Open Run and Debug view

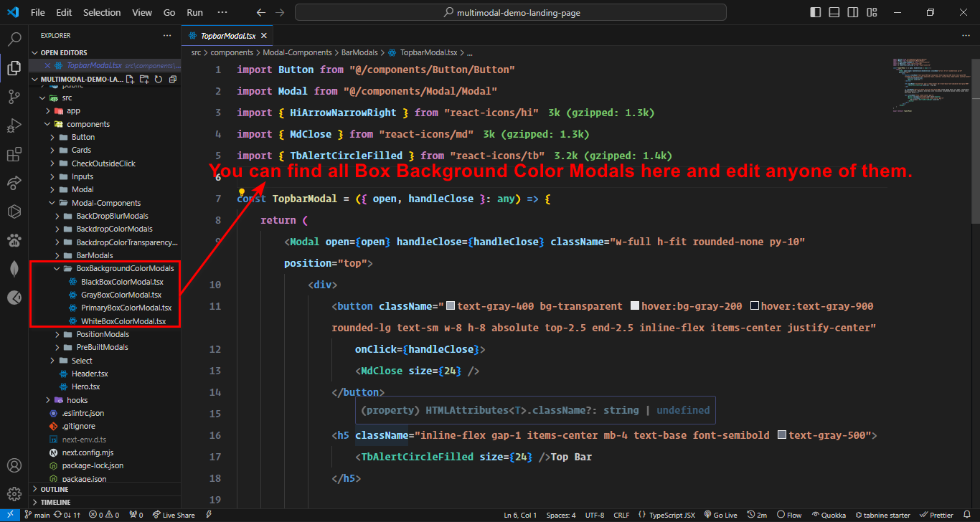coord(14,126)
